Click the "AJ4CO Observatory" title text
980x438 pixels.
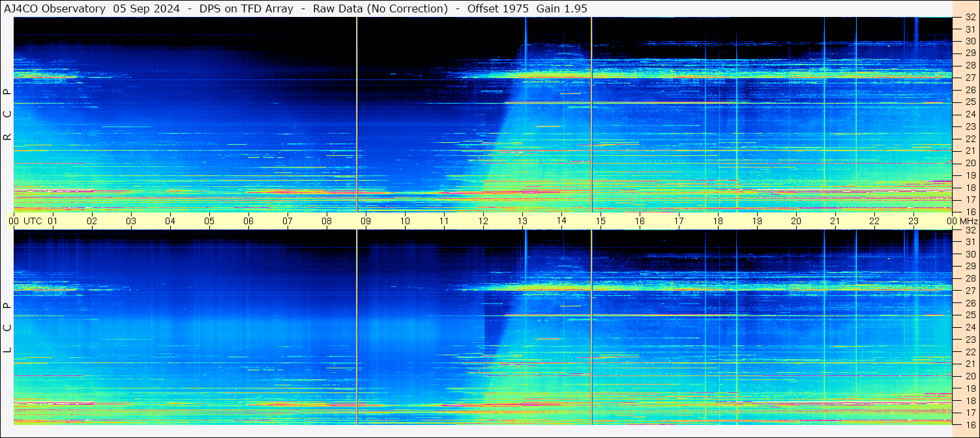click(x=55, y=8)
